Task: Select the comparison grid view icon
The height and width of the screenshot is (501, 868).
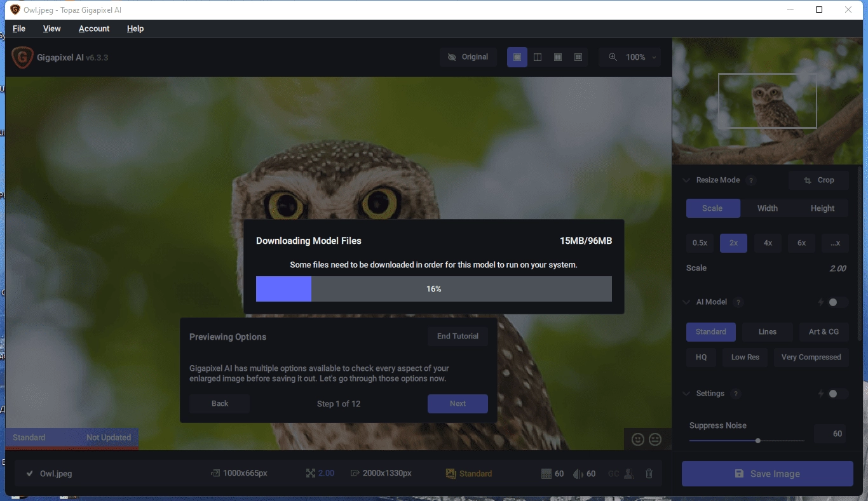Action: point(578,57)
